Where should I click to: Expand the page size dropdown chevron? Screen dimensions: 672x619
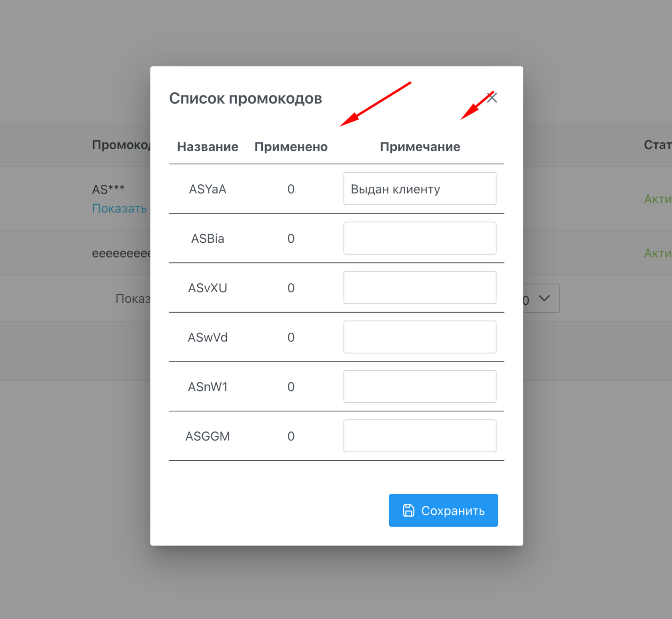(544, 298)
